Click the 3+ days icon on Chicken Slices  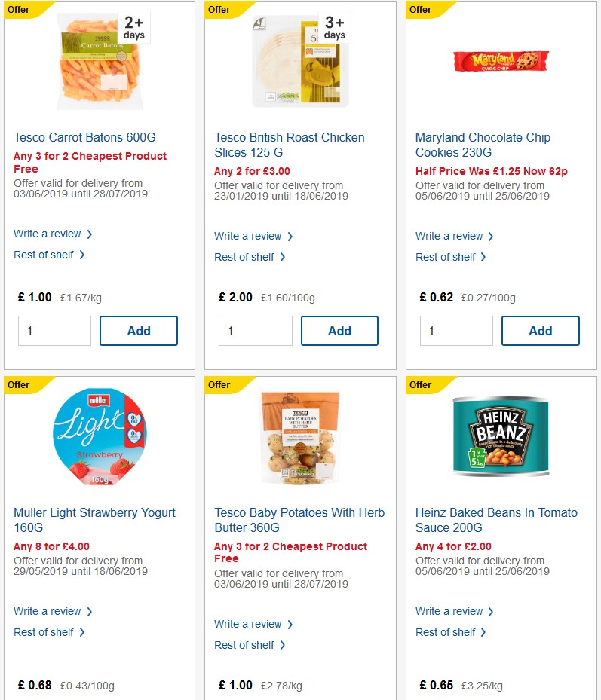[334, 28]
